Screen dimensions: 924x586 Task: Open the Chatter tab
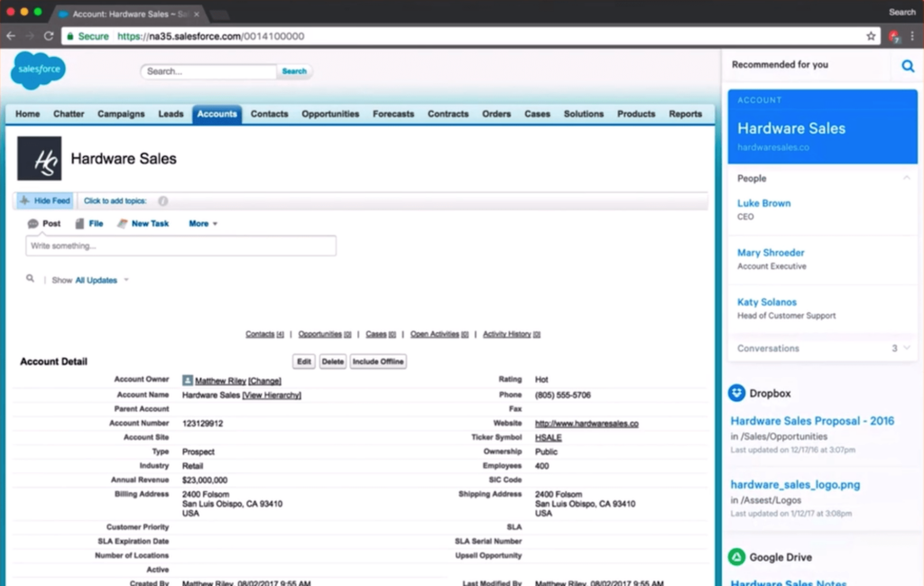69,114
